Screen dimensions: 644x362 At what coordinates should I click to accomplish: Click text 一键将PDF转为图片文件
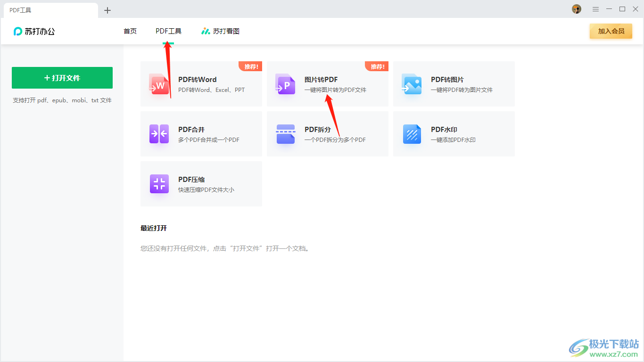coord(462,90)
